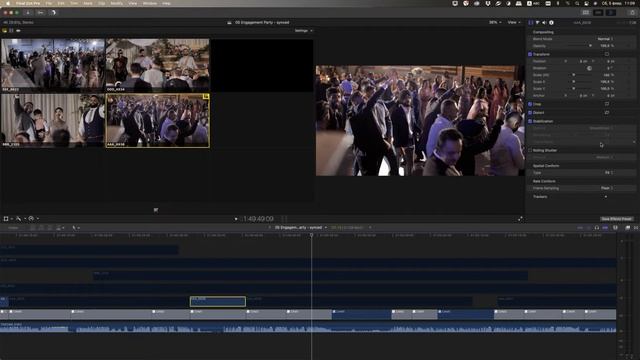
Task: Open the Mark menu
Action: click(88, 3)
